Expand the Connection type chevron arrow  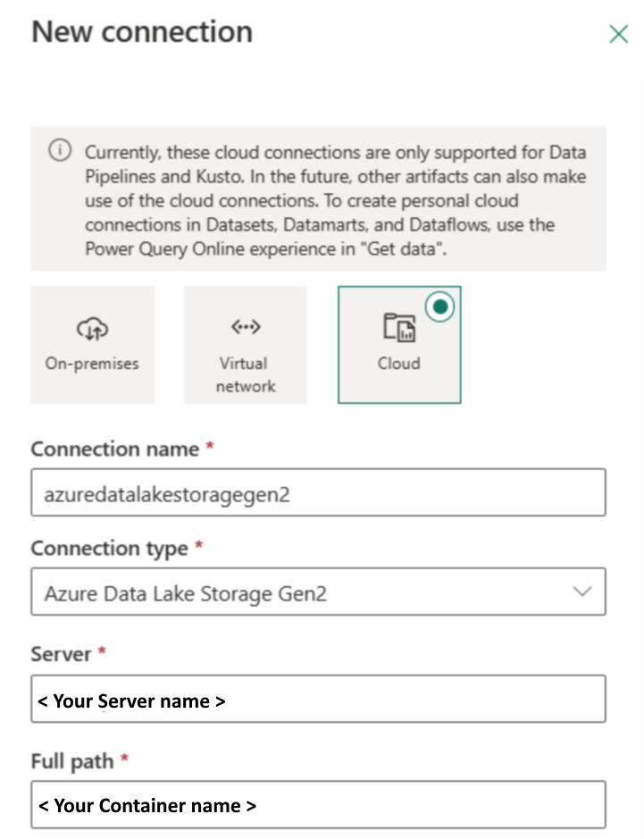[x=582, y=591]
